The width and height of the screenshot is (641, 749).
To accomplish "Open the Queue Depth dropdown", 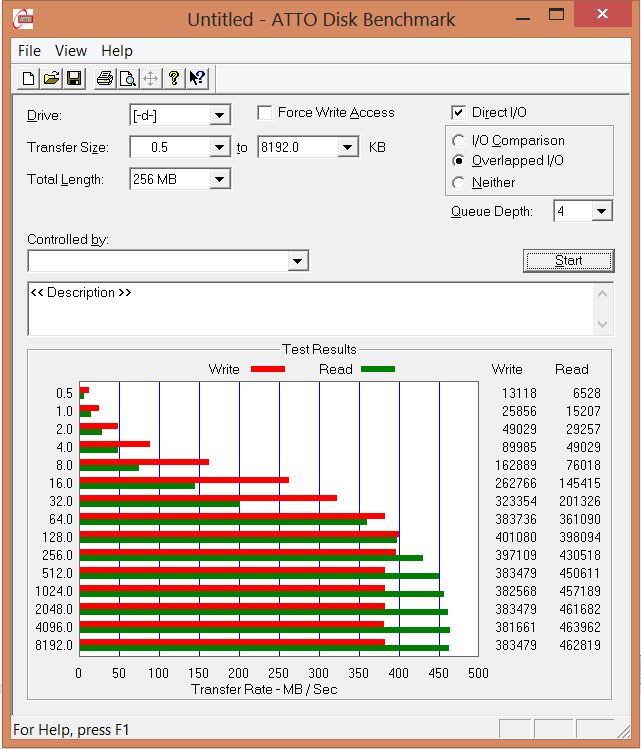I will [x=601, y=211].
